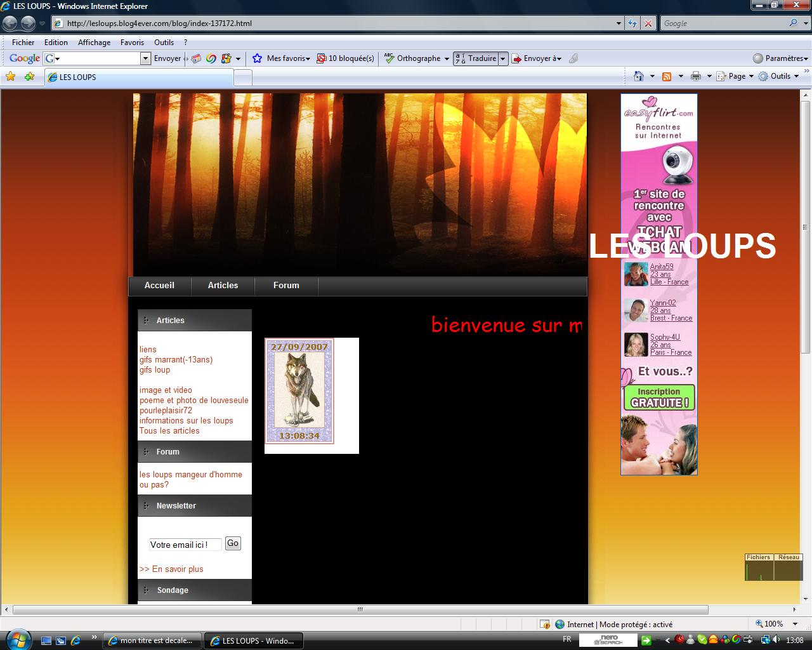This screenshot has width=812, height=650.
Task: Expand the Page menu dropdown
Action: (751, 76)
